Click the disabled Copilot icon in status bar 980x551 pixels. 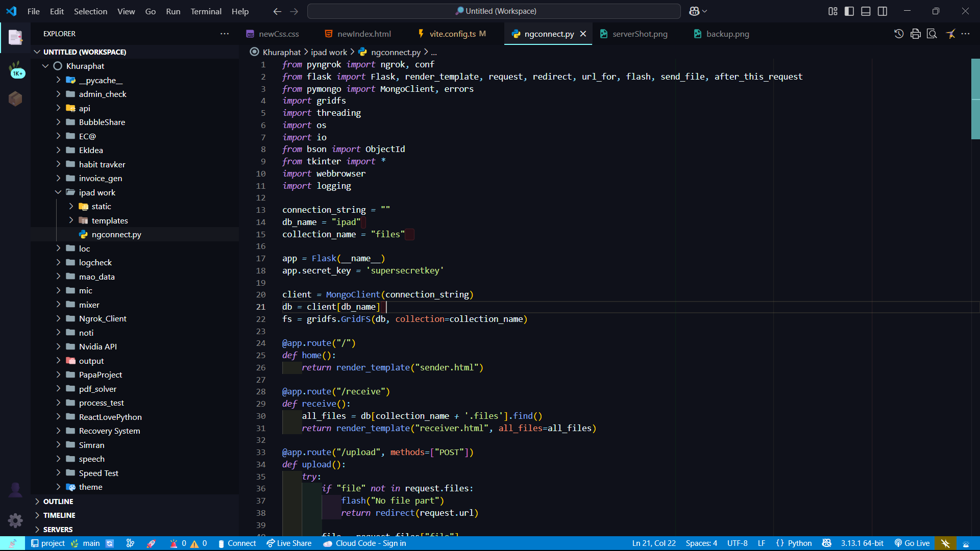[x=945, y=543]
